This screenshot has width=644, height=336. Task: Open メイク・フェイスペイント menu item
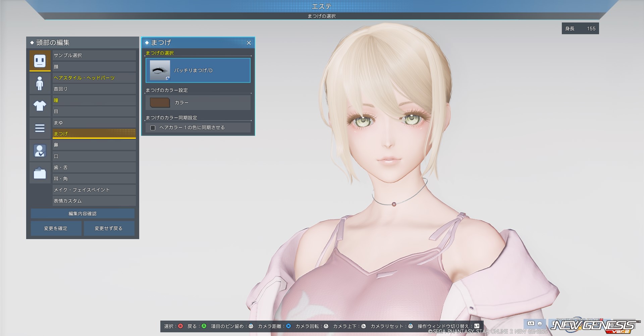[94, 190]
